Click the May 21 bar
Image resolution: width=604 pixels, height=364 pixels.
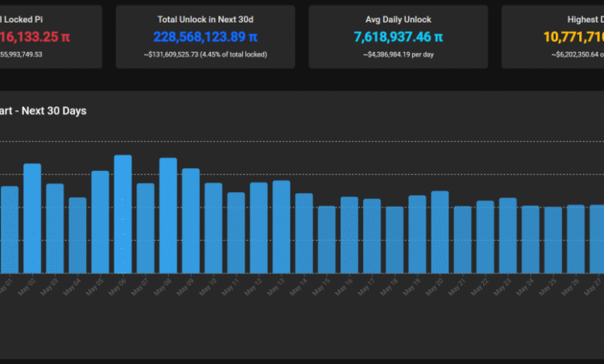click(462, 240)
